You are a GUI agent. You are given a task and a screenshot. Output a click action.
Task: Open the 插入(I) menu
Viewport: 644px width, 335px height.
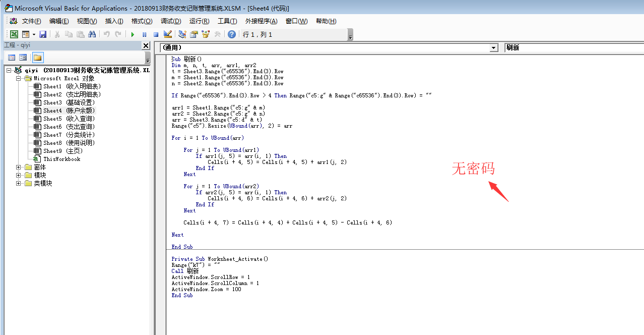pos(114,21)
